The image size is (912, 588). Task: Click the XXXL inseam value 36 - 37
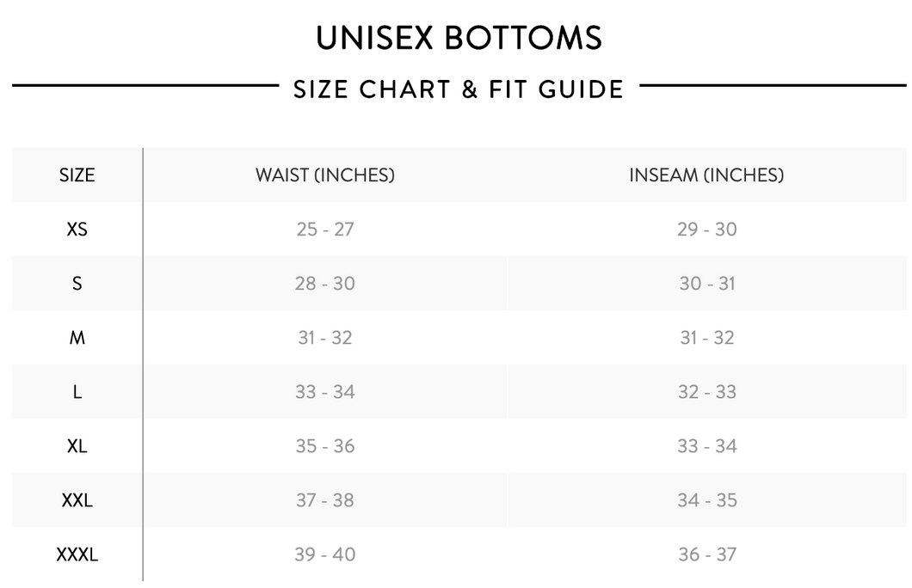(x=706, y=554)
